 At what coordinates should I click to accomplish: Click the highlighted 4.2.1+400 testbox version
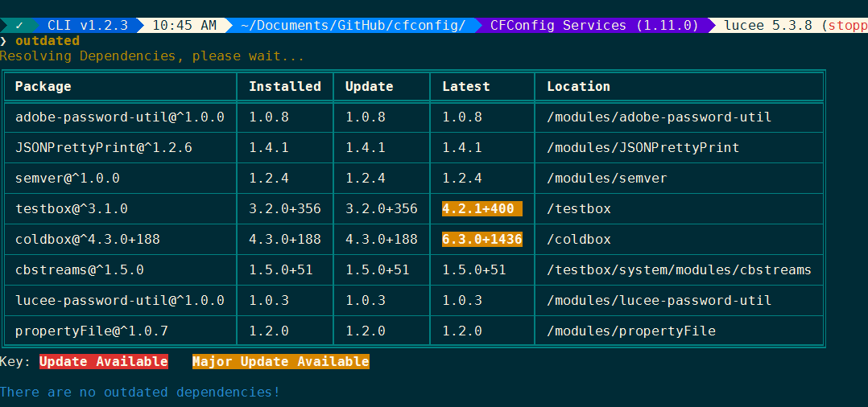coord(482,209)
